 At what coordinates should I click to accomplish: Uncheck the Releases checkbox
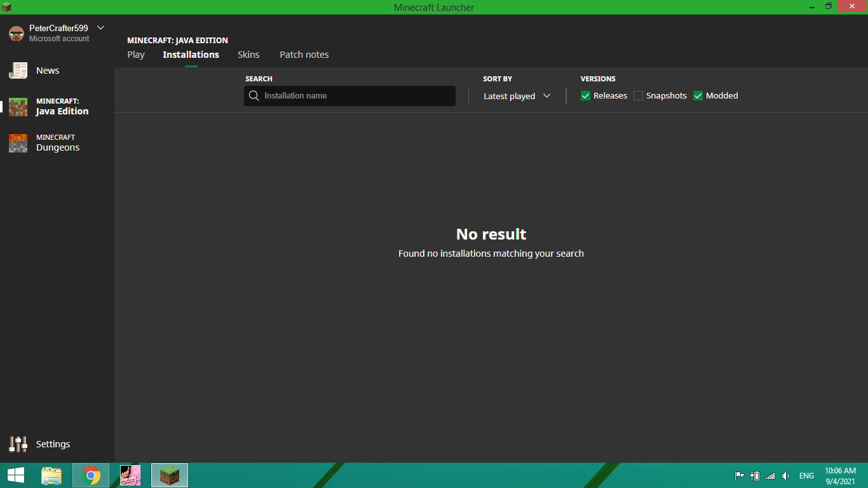(586, 96)
